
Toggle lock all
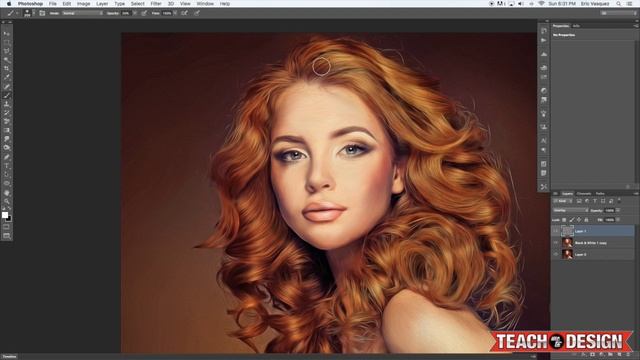pyautogui.click(x=587, y=220)
